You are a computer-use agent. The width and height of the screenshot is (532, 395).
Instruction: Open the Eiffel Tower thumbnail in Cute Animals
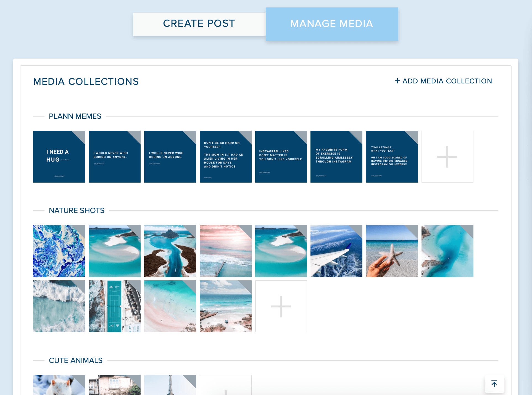click(x=170, y=387)
